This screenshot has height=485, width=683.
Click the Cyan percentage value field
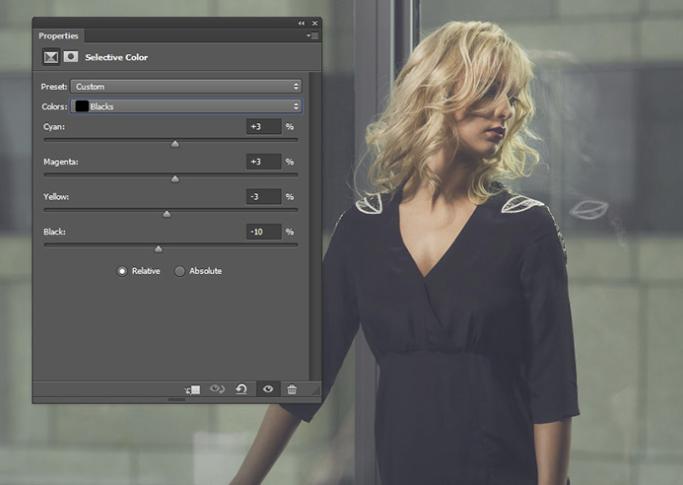263,127
